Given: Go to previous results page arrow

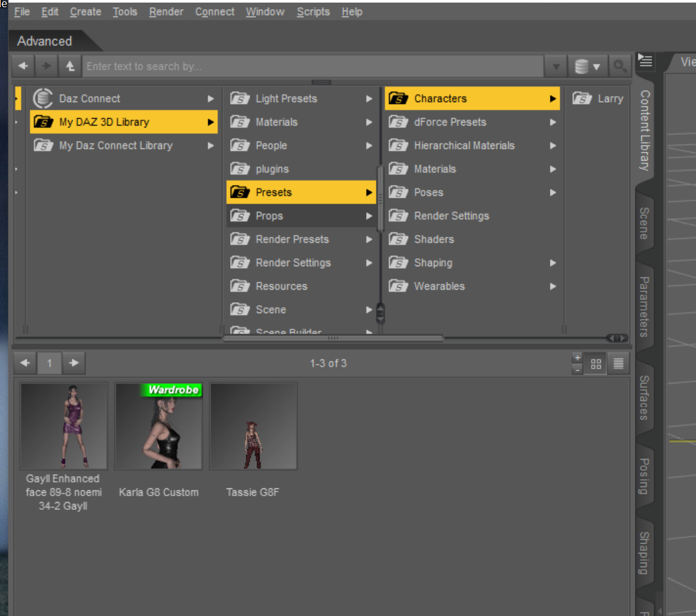Looking at the screenshot, I should (25, 363).
